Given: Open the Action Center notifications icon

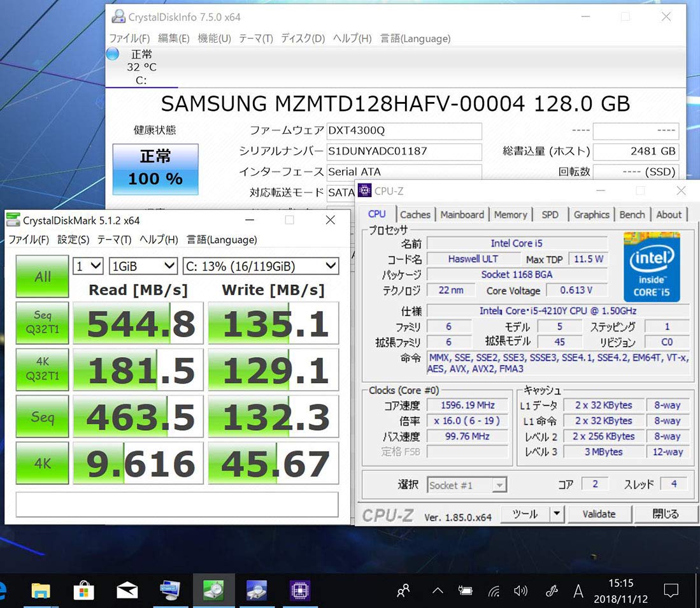Looking at the screenshot, I should click(x=671, y=591).
